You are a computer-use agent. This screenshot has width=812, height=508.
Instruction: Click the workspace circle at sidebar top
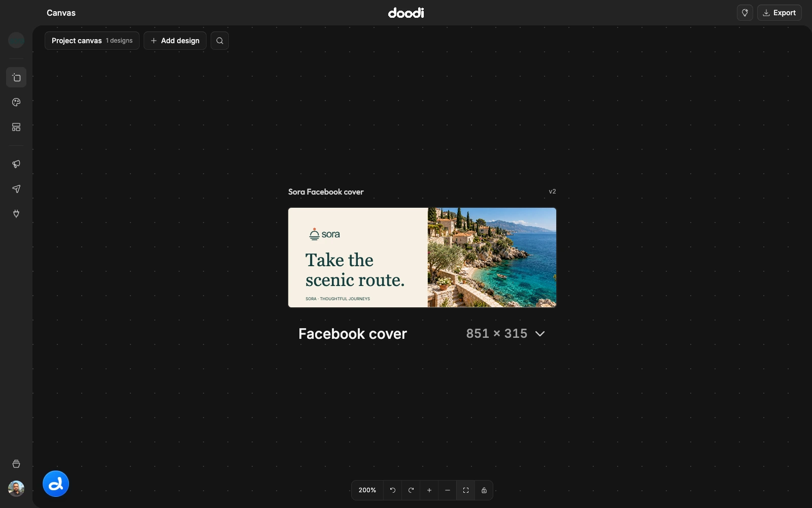click(16, 40)
